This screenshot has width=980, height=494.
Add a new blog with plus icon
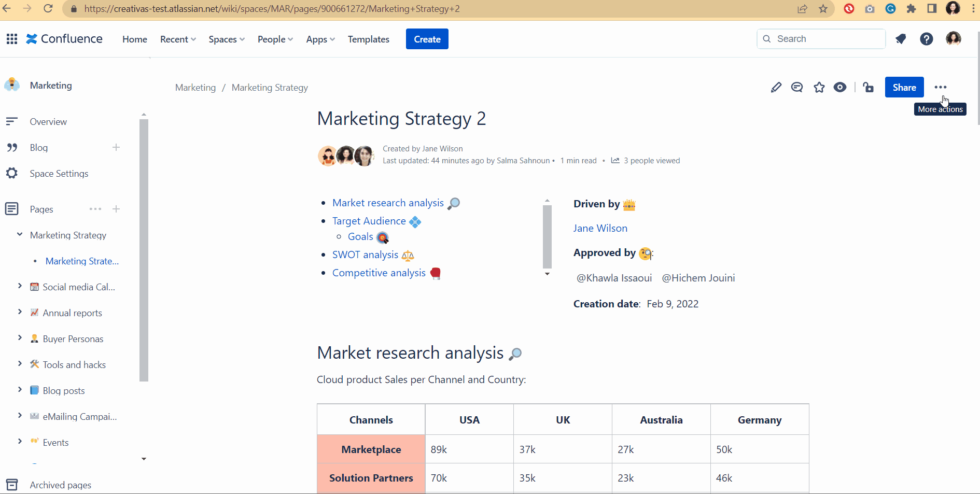tap(116, 148)
